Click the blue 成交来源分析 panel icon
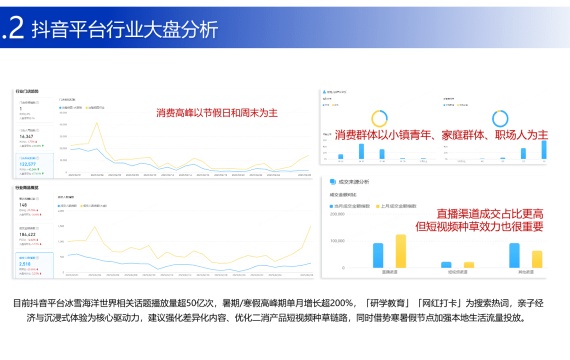Image resolution: width=570 pixels, height=360 pixels. point(332,181)
